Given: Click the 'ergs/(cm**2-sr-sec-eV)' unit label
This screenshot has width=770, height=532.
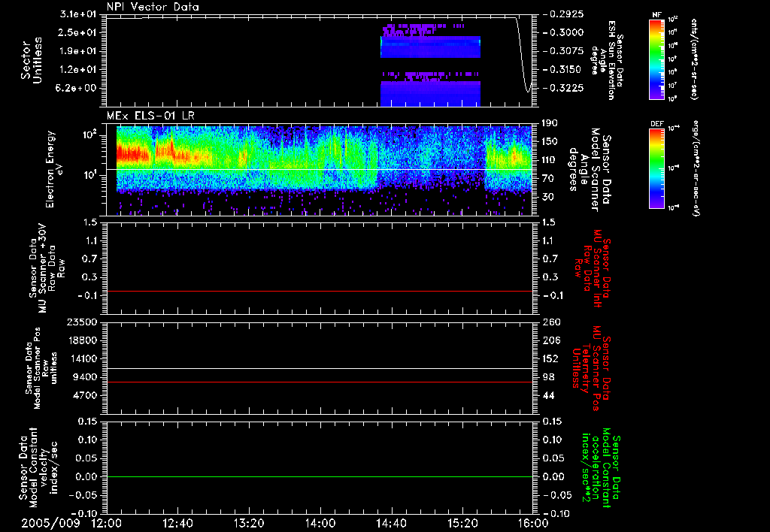Looking at the screenshot, I should click(x=696, y=168).
